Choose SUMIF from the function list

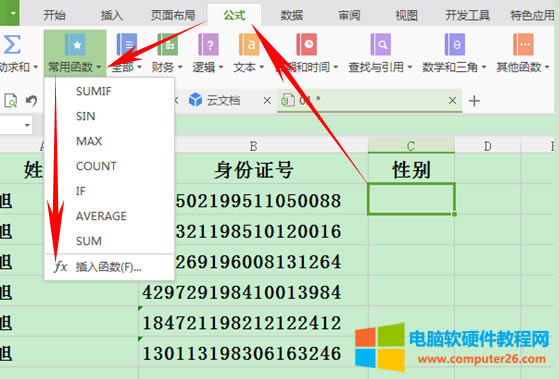click(x=94, y=91)
